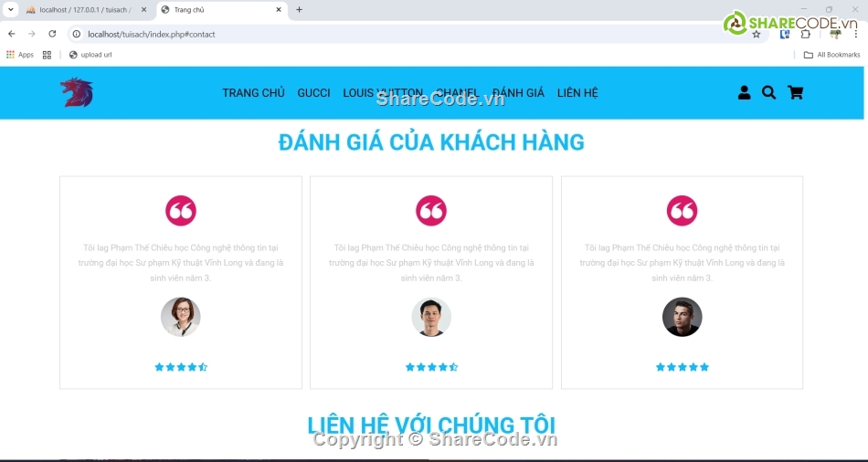868x462 pixels.
Task: Click the woman with glasses avatar
Action: (181, 317)
